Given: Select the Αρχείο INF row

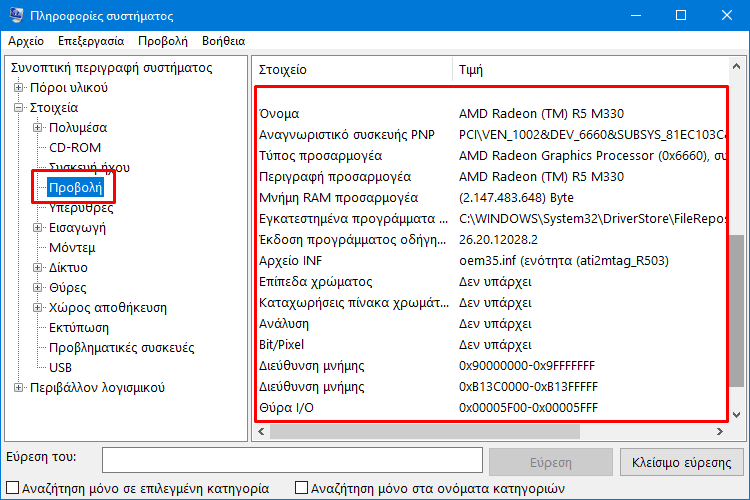Looking at the screenshot, I should (x=492, y=261).
